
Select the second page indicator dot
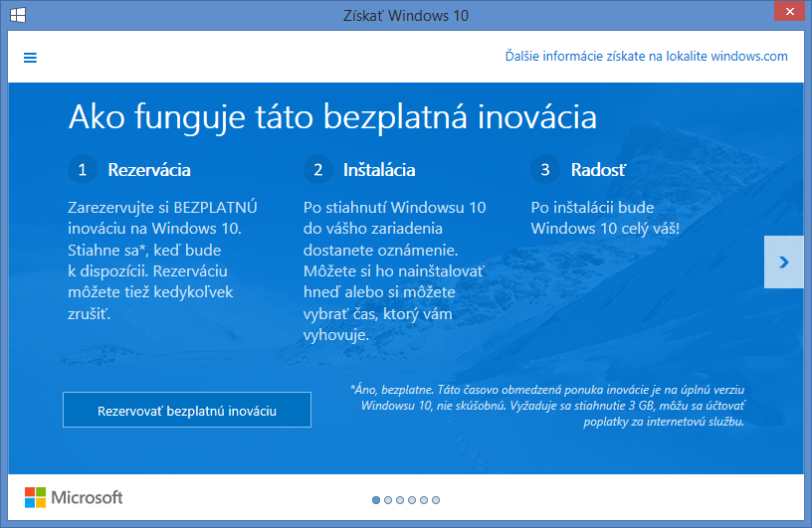[x=388, y=500]
